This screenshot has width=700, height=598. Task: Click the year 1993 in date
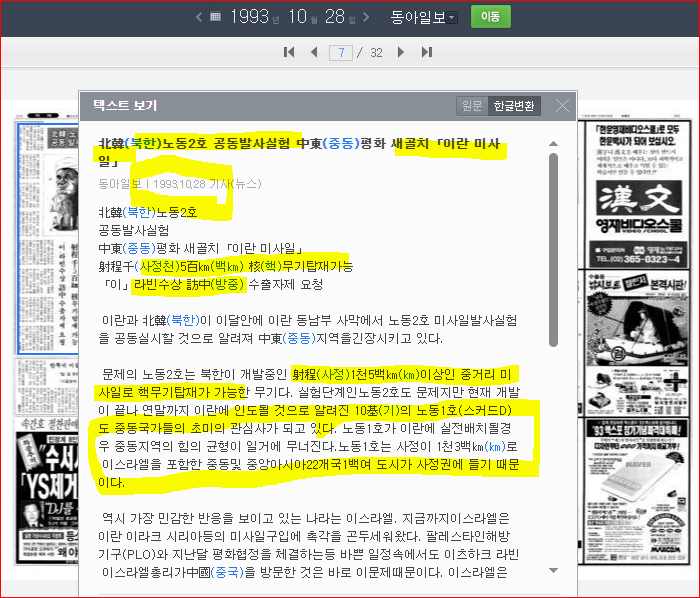click(249, 17)
